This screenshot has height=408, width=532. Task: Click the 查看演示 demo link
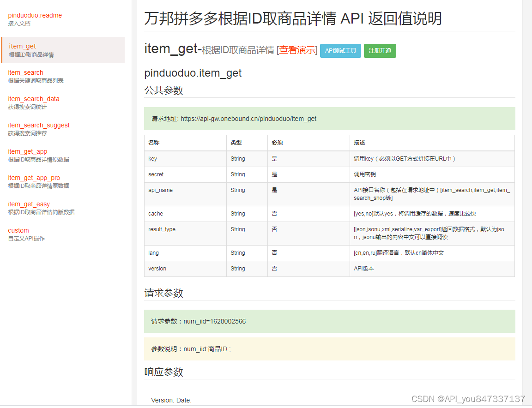click(x=297, y=50)
